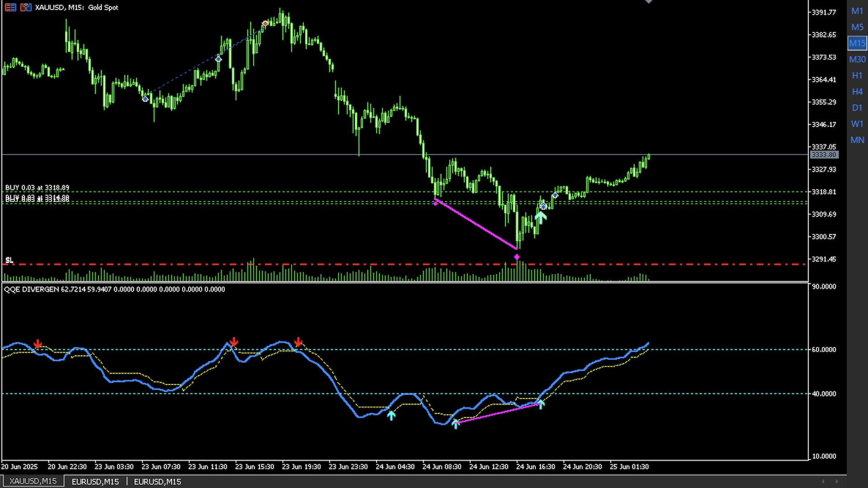This screenshot has height=488, width=868.
Task: Click the 25 Jun 01:30 time label
Action: point(629,467)
